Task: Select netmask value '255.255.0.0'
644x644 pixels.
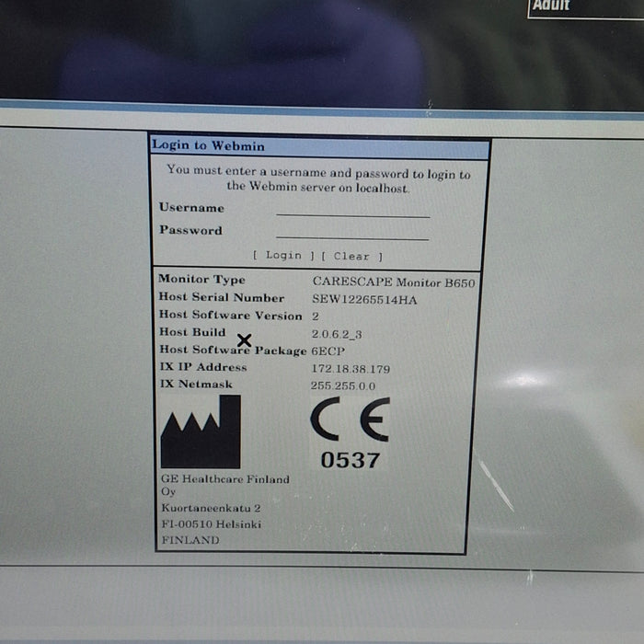Action: [343, 385]
